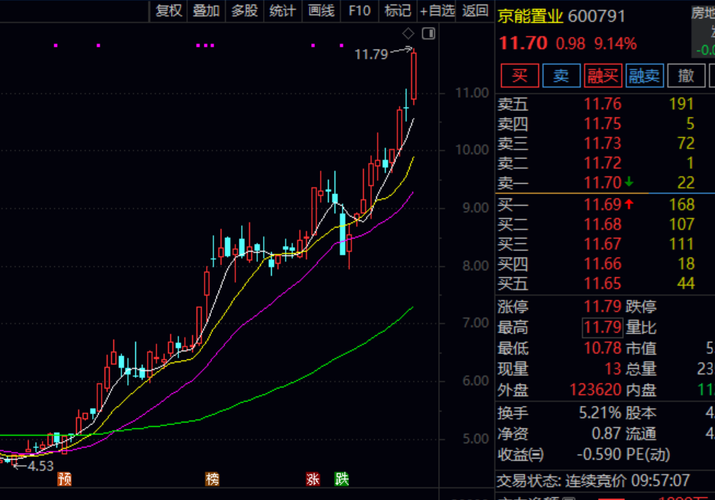Click 买四 price 11.66
This screenshot has height=500, width=715.
point(603,263)
